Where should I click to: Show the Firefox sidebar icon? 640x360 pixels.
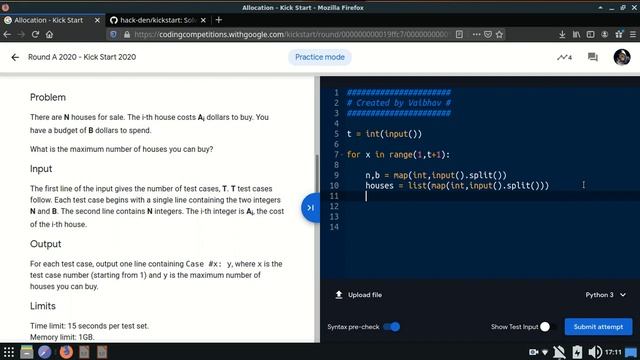point(590,34)
